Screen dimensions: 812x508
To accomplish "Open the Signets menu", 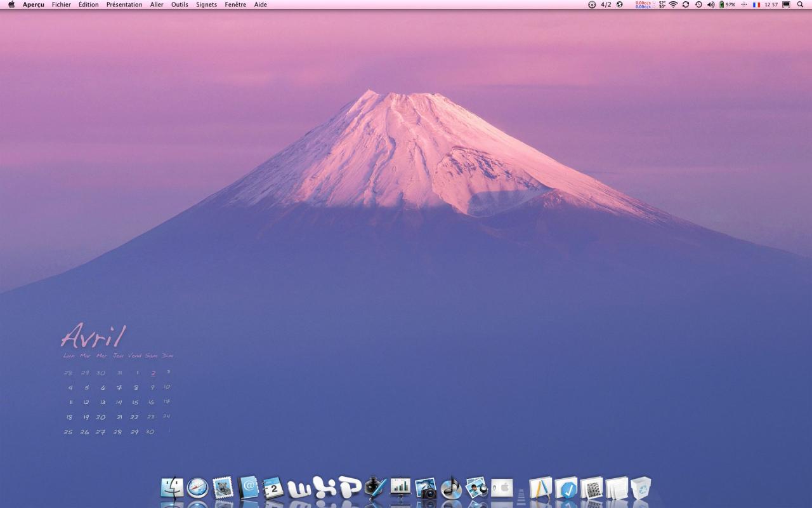I will click(x=207, y=4).
